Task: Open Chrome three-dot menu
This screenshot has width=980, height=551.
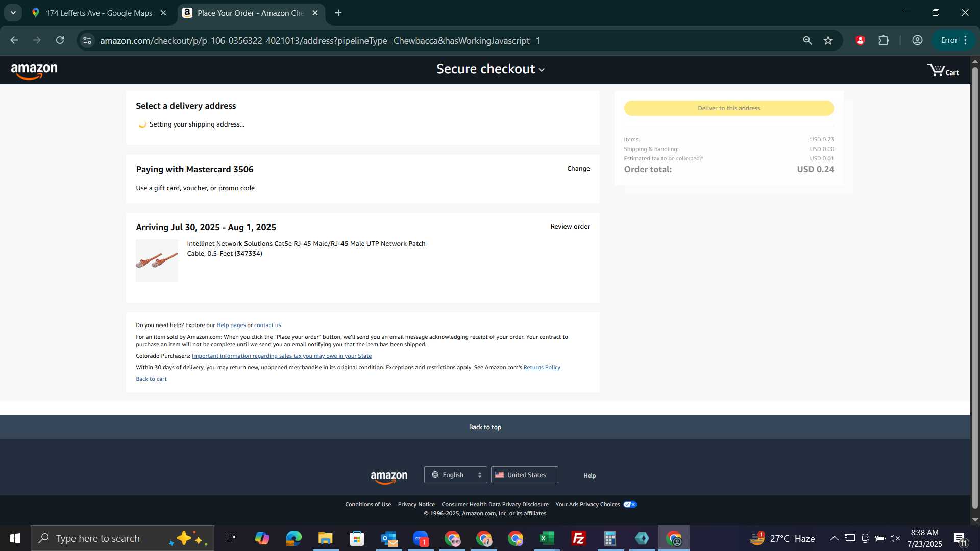Action: (x=966, y=40)
